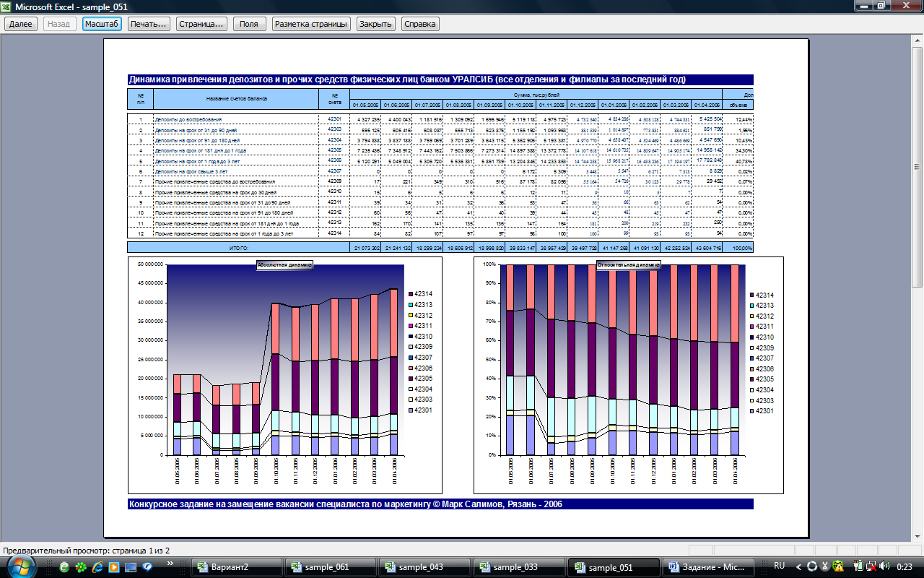Screen dimensions: 924x578
Task: Click Закрыть to exit print preview
Action: (x=375, y=24)
